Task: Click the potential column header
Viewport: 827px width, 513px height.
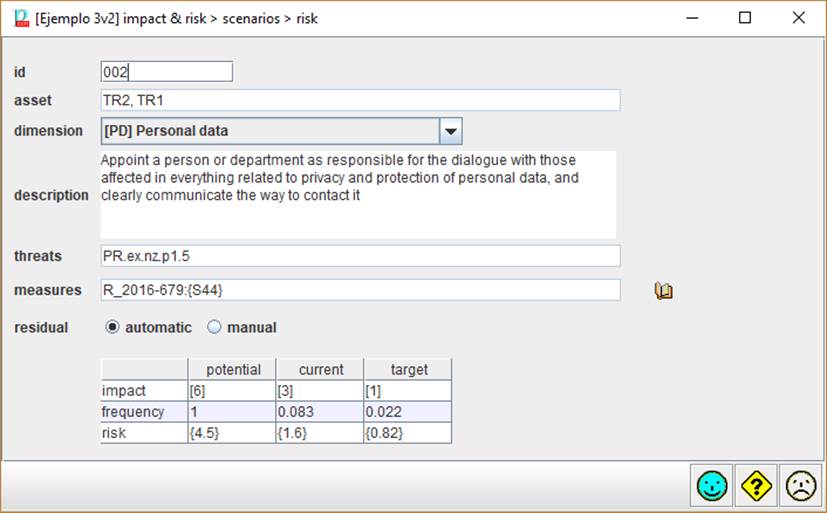Action: [x=232, y=369]
